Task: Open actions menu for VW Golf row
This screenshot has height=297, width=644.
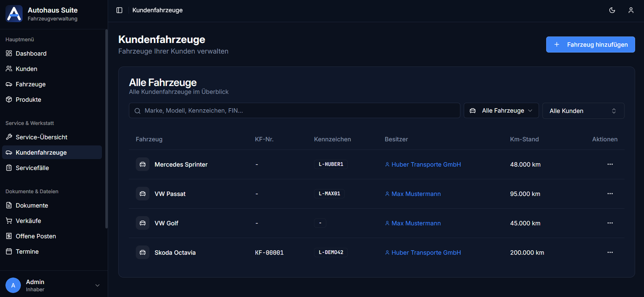Action: pos(610,223)
